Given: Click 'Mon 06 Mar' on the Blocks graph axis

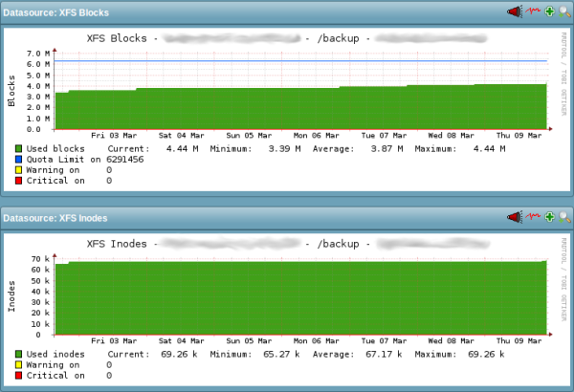Looking at the screenshot, I should point(317,136).
